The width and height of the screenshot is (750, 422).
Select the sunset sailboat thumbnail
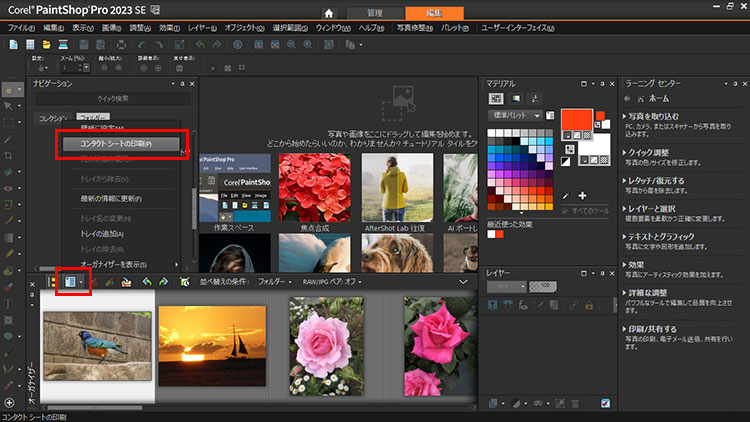(212, 344)
